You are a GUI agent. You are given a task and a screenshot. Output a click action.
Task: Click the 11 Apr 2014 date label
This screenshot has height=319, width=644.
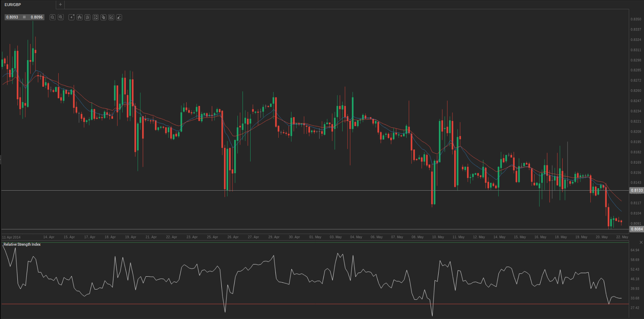[x=11, y=237]
